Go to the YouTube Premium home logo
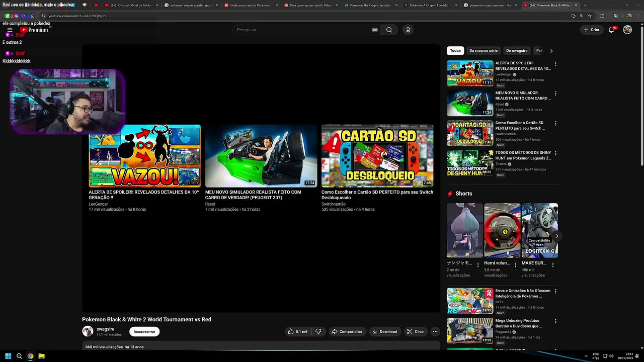This screenshot has height=362, width=644. [x=34, y=30]
